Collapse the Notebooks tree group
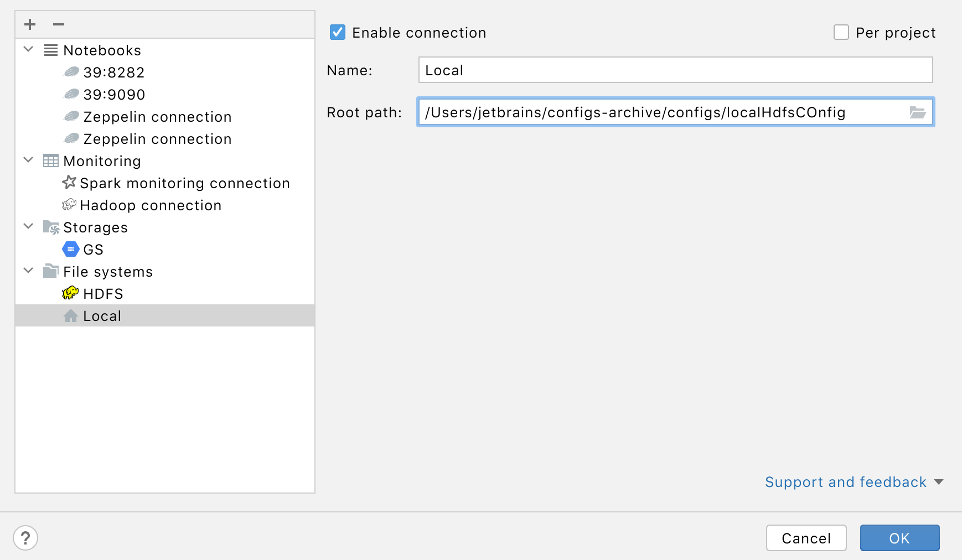 pos(29,50)
